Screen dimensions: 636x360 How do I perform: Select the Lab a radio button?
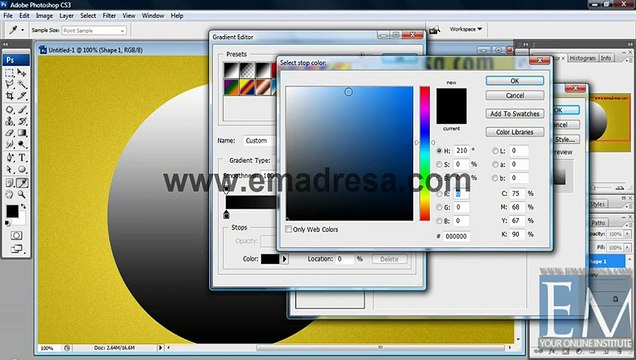click(x=495, y=164)
